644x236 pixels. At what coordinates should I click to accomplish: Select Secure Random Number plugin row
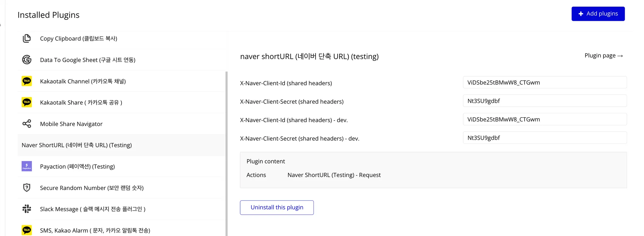[121, 188]
